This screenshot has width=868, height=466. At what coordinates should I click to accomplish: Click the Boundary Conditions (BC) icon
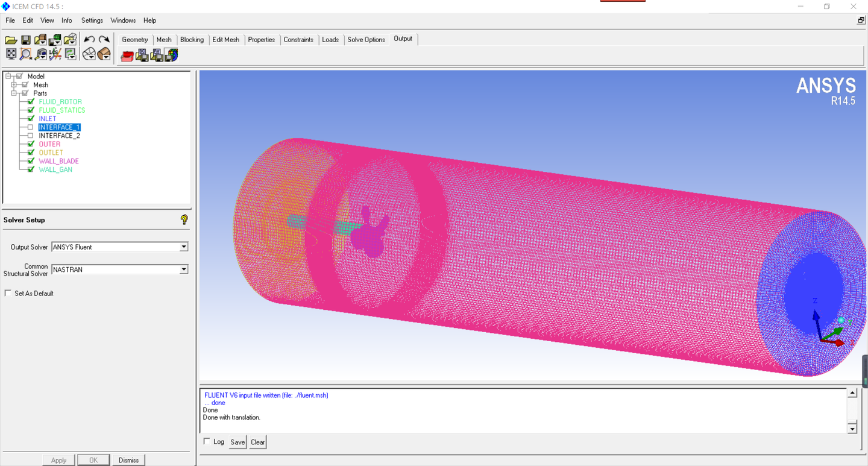pyautogui.click(x=142, y=55)
